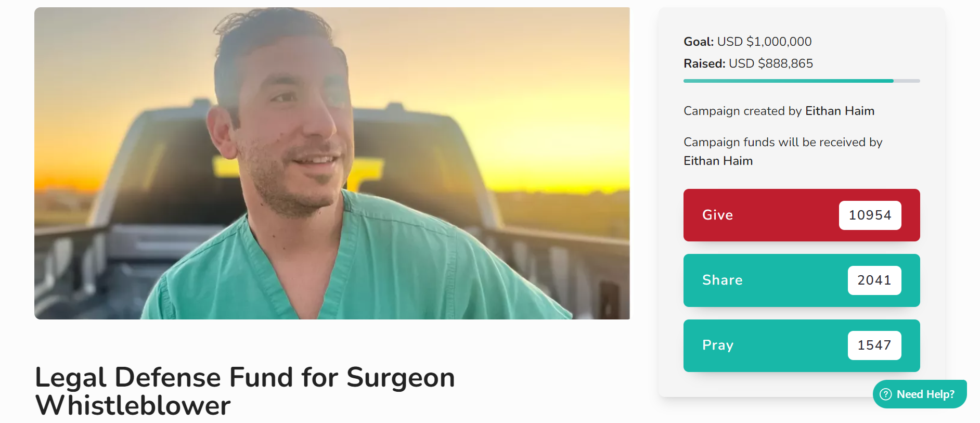Image resolution: width=980 pixels, height=423 pixels.
Task: Click the Campaign created by label
Action: [743, 111]
